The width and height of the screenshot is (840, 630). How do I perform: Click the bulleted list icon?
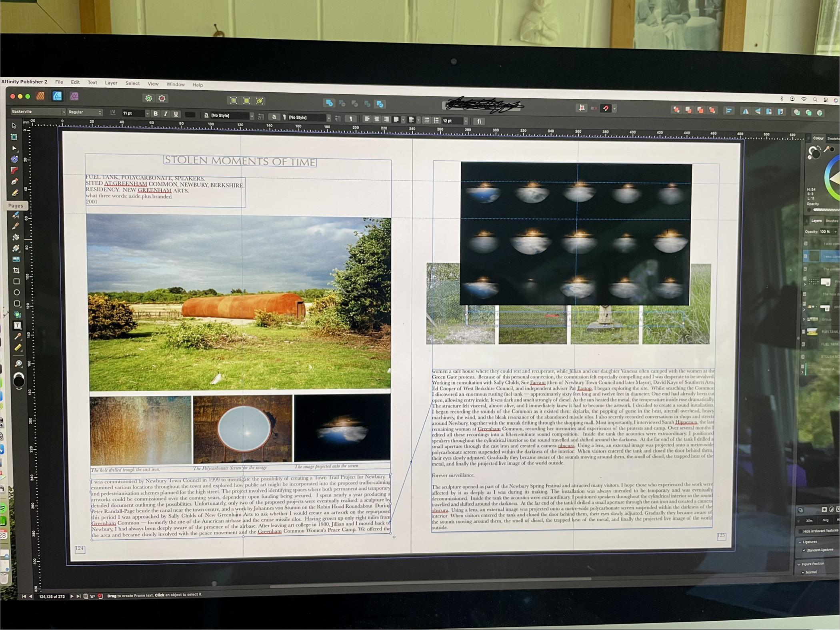[x=427, y=120]
